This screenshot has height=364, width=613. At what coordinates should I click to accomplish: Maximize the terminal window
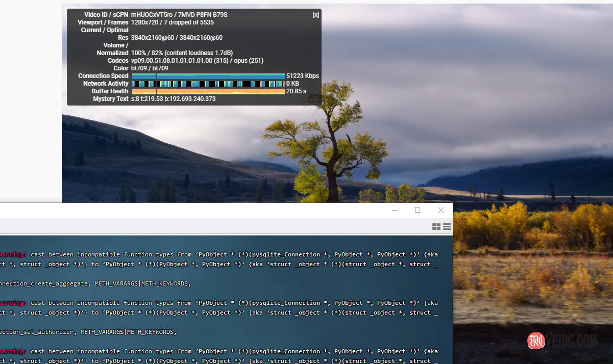tap(418, 211)
